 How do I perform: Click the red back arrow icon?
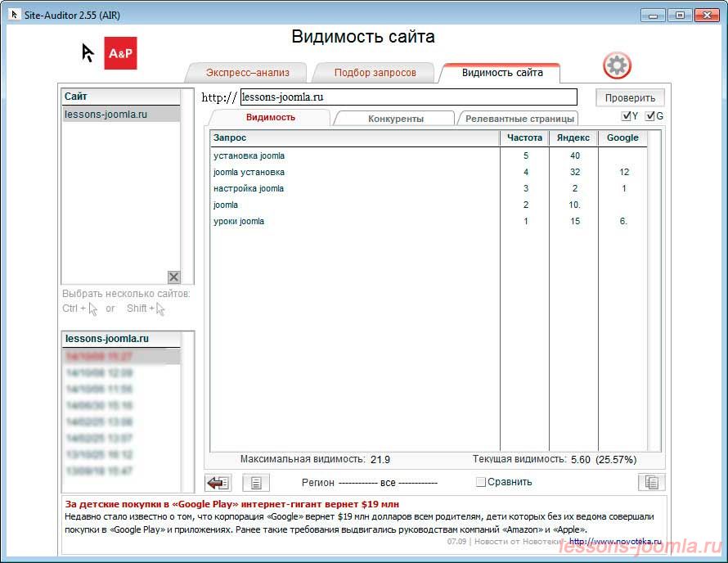tap(218, 483)
